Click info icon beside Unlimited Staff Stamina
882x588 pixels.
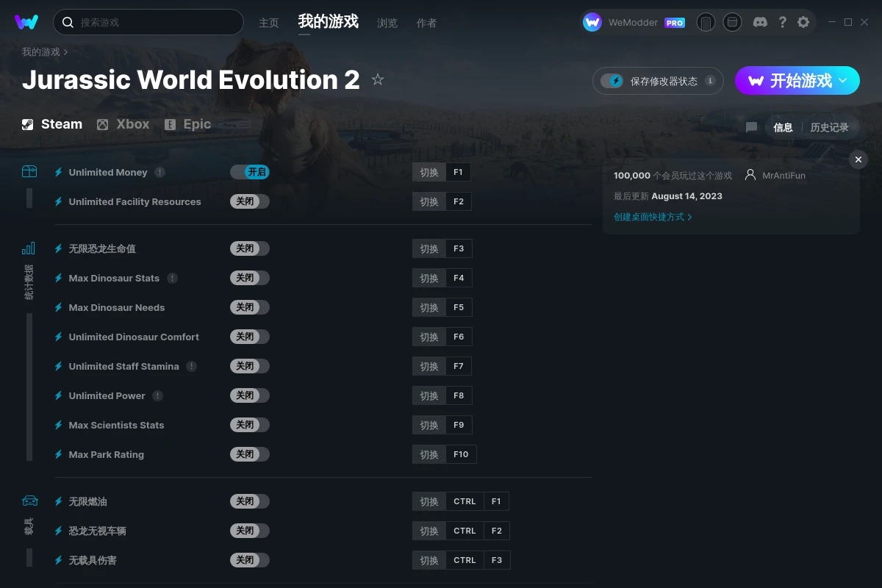[x=191, y=366]
